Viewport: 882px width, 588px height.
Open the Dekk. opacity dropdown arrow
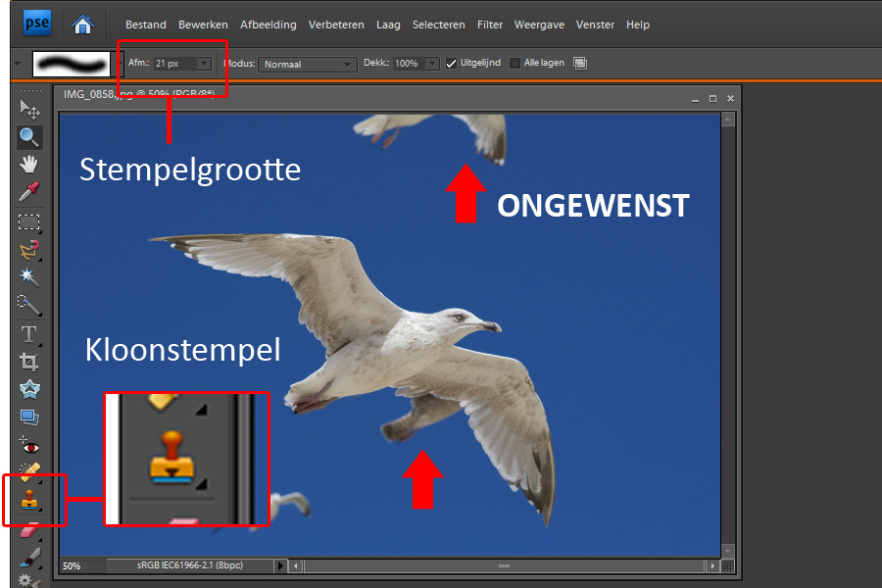pyautogui.click(x=433, y=64)
